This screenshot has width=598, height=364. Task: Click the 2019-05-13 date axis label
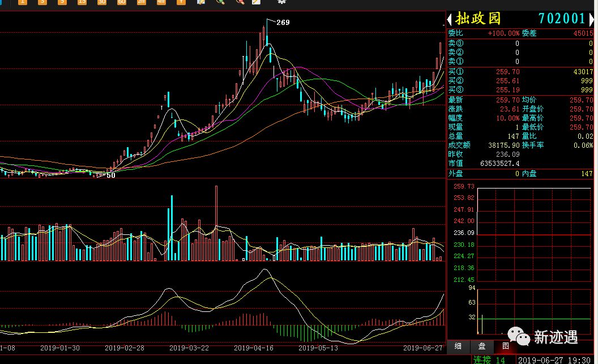coord(318,348)
